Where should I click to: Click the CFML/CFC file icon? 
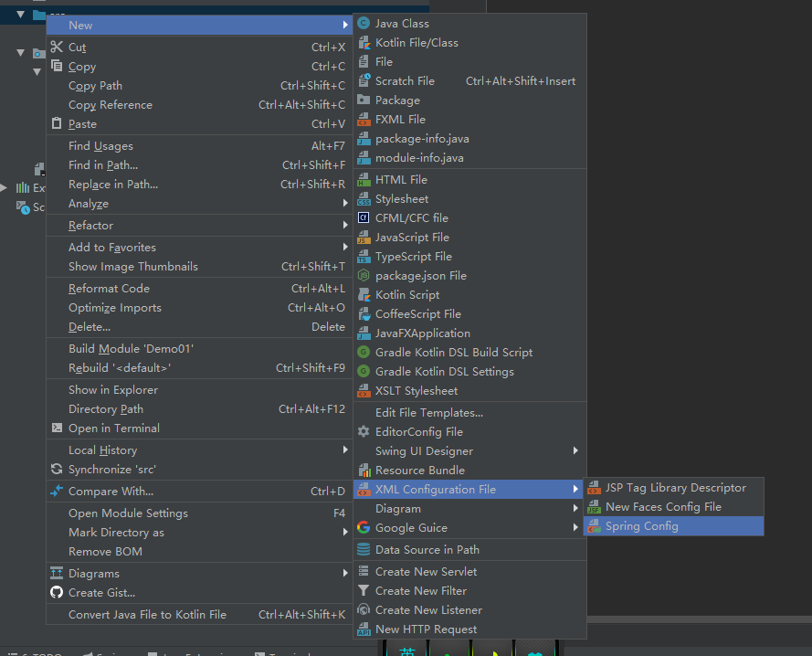pyautogui.click(x=364, y=217)
